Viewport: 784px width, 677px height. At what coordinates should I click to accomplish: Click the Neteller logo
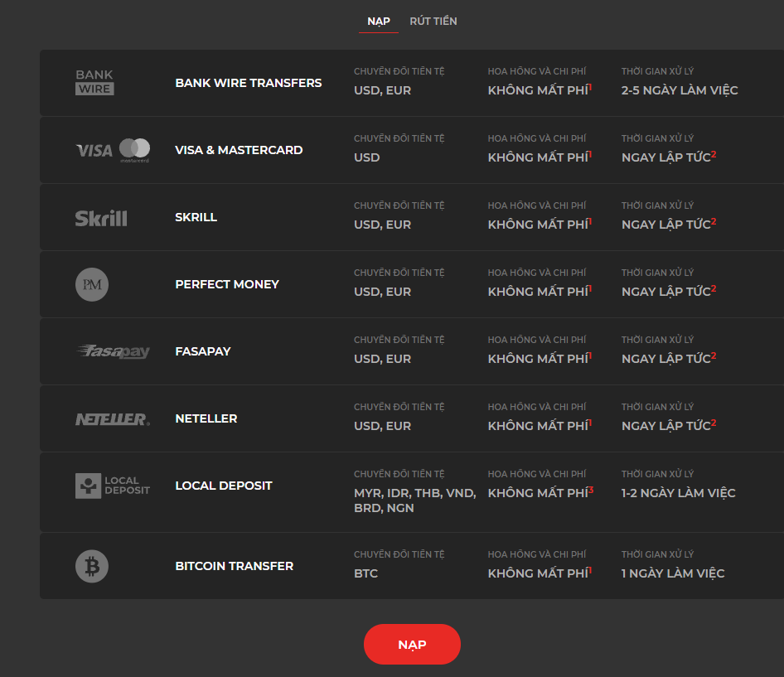click(113, 419)
